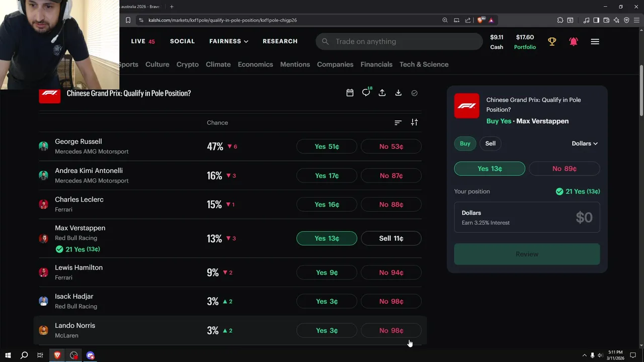Click the Review button in order panel

[527, 254]
